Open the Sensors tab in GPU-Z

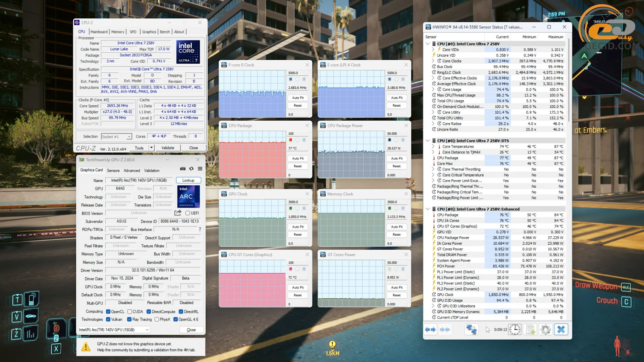coord(113,171)
